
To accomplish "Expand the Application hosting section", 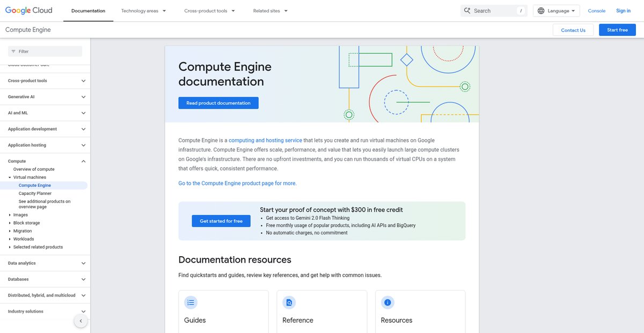I will 83,145.
